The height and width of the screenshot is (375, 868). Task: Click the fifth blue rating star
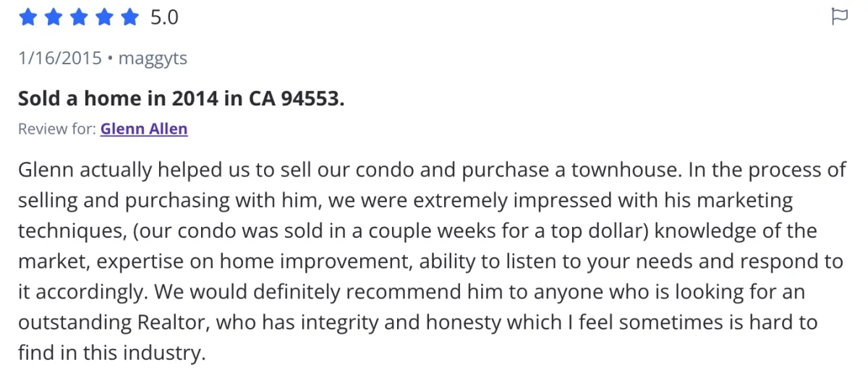click(x=129, y=17)
